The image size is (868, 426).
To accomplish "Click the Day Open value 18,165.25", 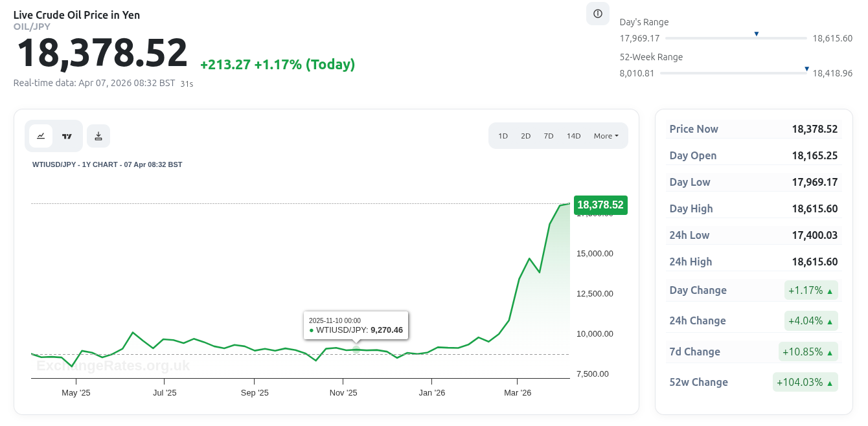I will click(x=815, y=155).
